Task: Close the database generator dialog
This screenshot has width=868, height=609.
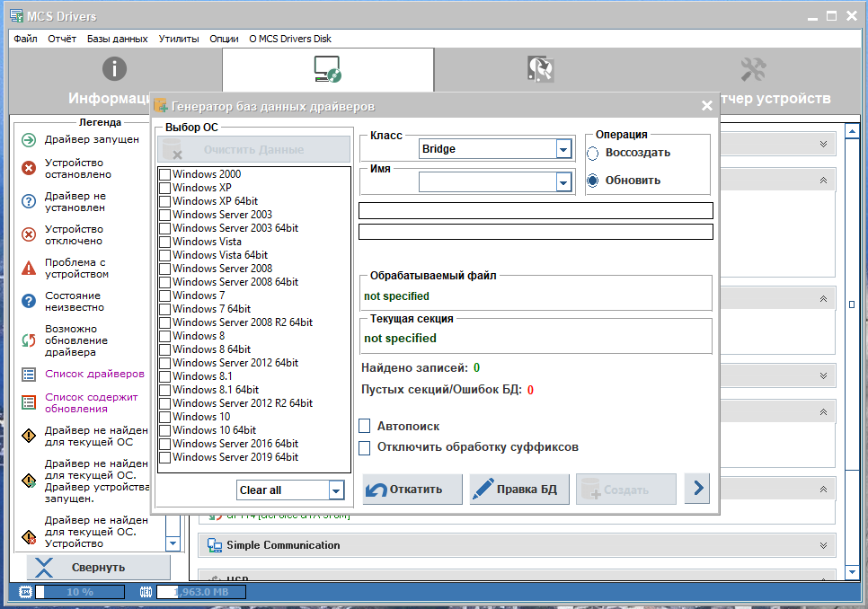Action: point(707,106)
